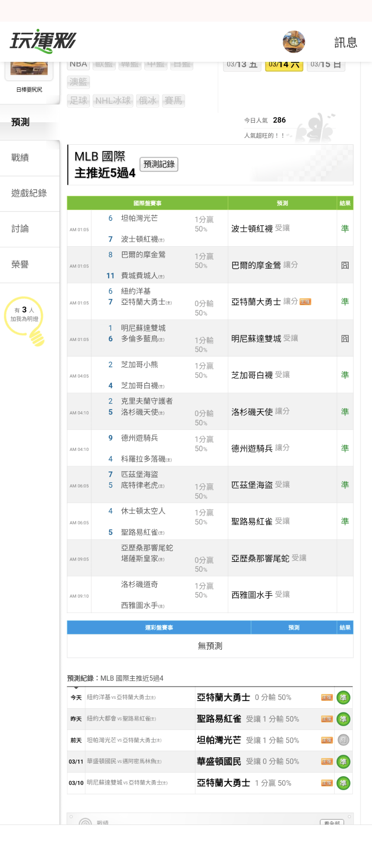Click the 玩運彩 logo
The height and width of the screenshot is (868, 372).
point(43,41)
